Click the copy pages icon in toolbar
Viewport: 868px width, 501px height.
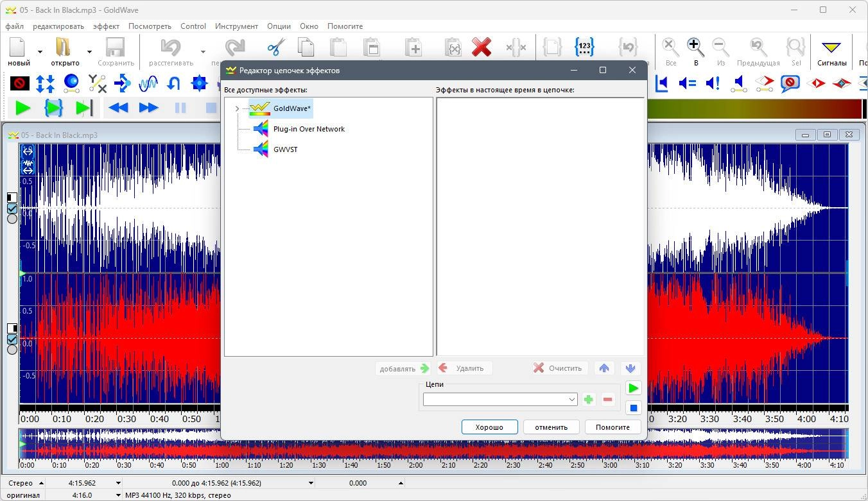pyautogui.click(x=306, y=47)
